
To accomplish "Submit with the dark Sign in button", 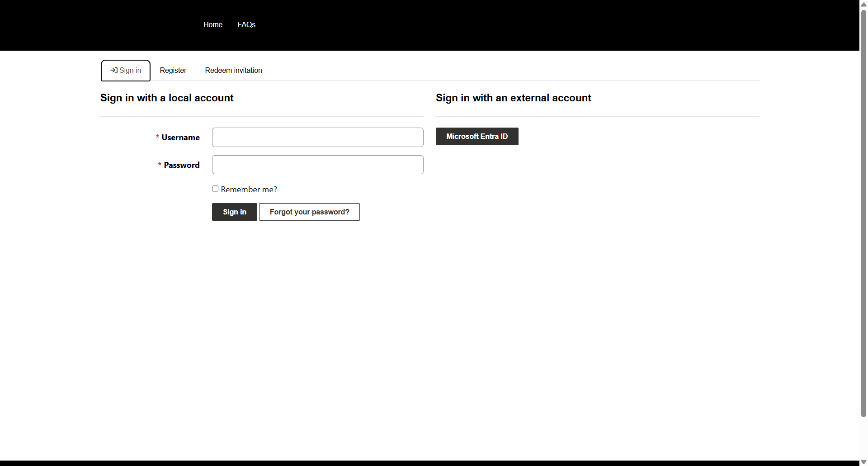I will pos(235,212).
